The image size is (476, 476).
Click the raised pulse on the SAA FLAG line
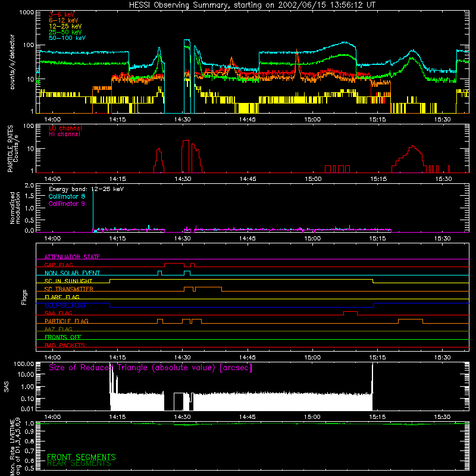coord(350,313)
